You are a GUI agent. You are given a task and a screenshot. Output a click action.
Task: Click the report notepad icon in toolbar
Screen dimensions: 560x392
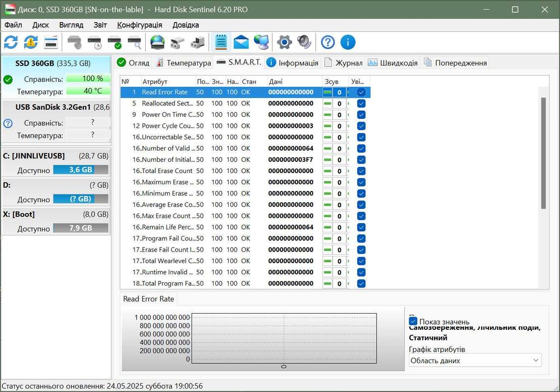(x=221, y=42)
